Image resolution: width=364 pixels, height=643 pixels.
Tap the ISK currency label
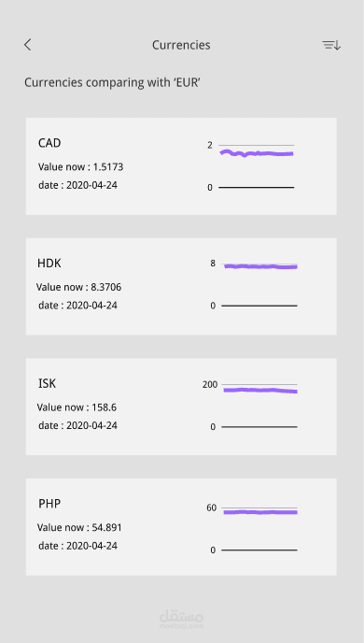coord(47,383)
